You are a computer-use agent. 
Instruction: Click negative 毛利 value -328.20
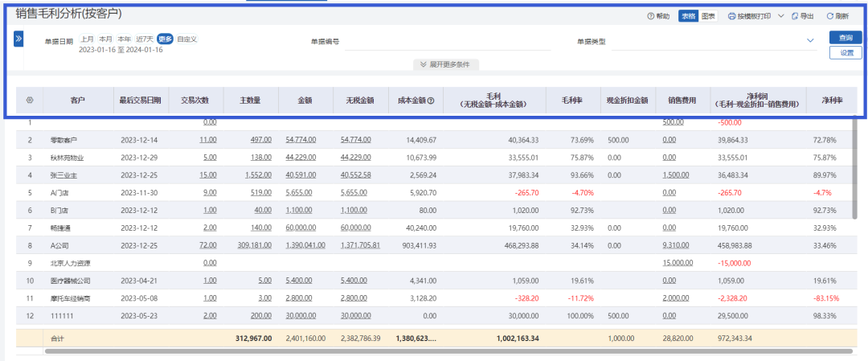tap(527, 298)
